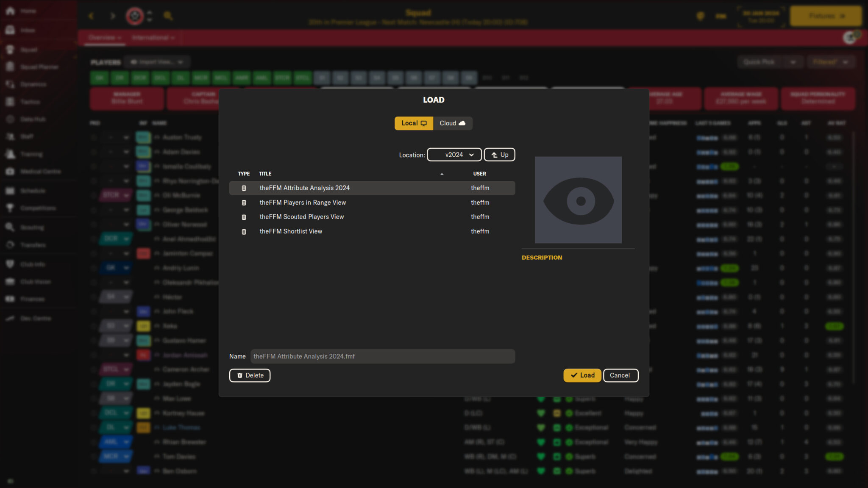868x488 pixels.
Task: Click the search magnifier in the top bar
Action: (x=168, y=16)
